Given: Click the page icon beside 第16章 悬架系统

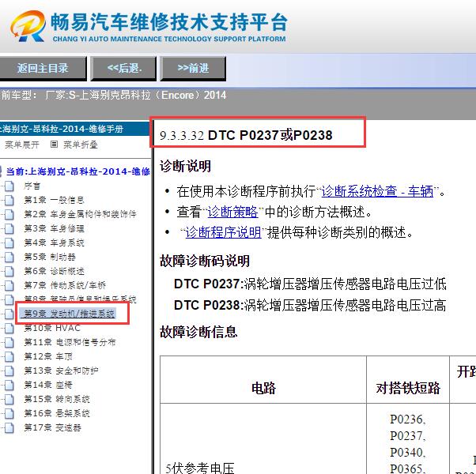Looking at the screenshot, I should [9, 413].
